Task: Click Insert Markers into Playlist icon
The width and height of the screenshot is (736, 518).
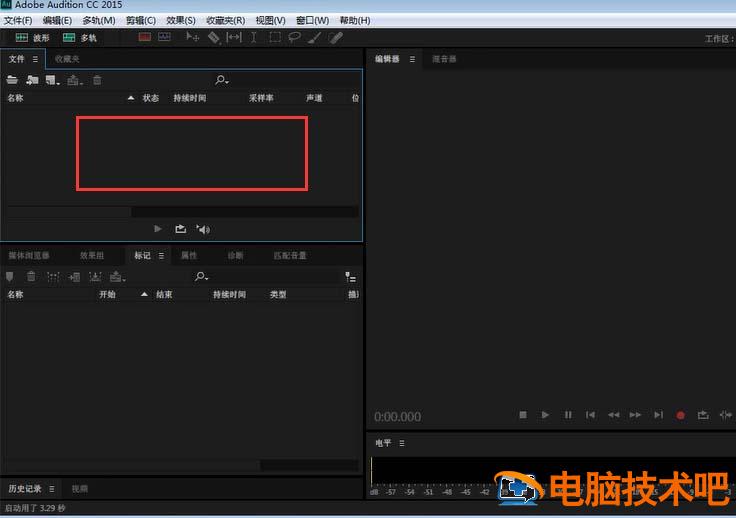Action: (x=74, y=277)
